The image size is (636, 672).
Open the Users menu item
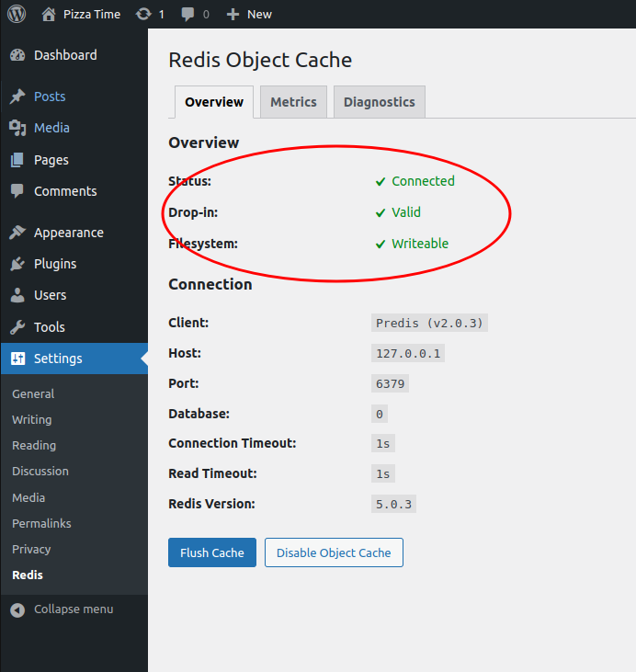[50, 295]
